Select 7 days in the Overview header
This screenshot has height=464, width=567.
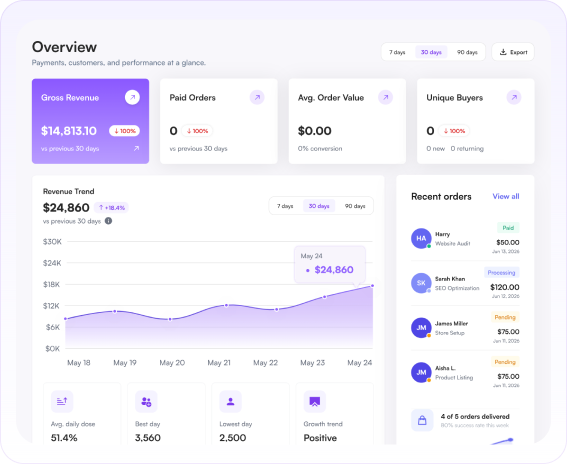(x=397, y=52)
